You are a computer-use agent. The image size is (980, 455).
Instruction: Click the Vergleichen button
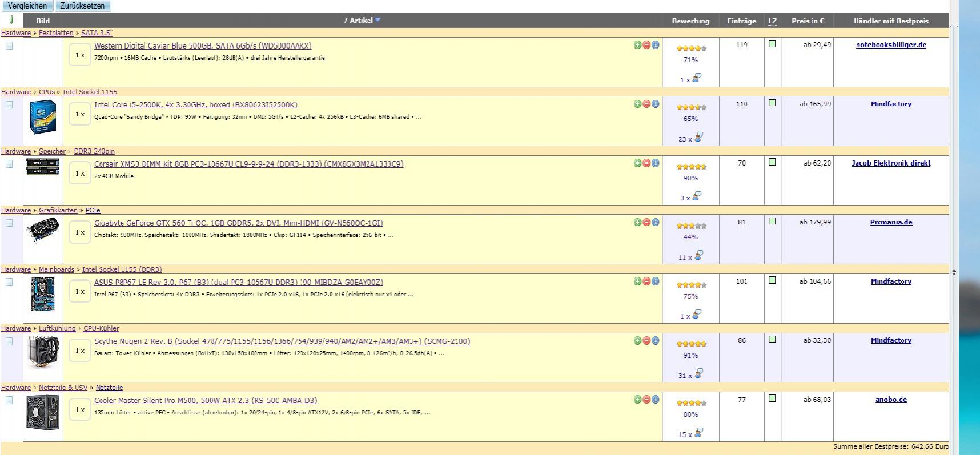(x=27, y=6)
